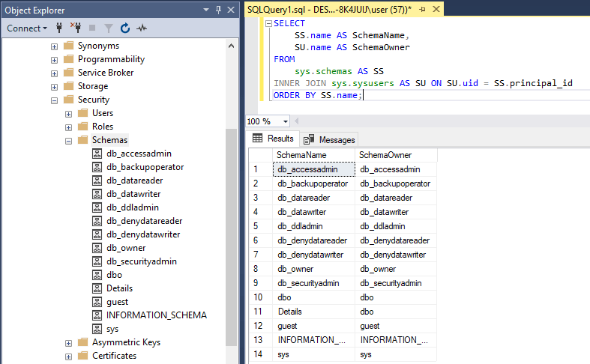This screenshot has height=364, width=590.
Task: Switch to the Messages tab
Action: 329,139
